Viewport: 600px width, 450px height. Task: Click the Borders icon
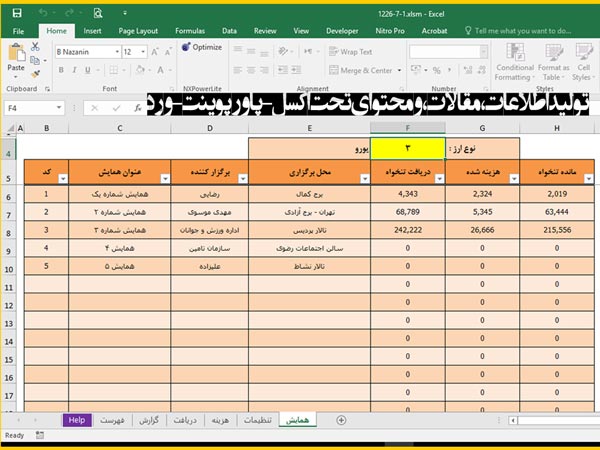coord(114,70)
